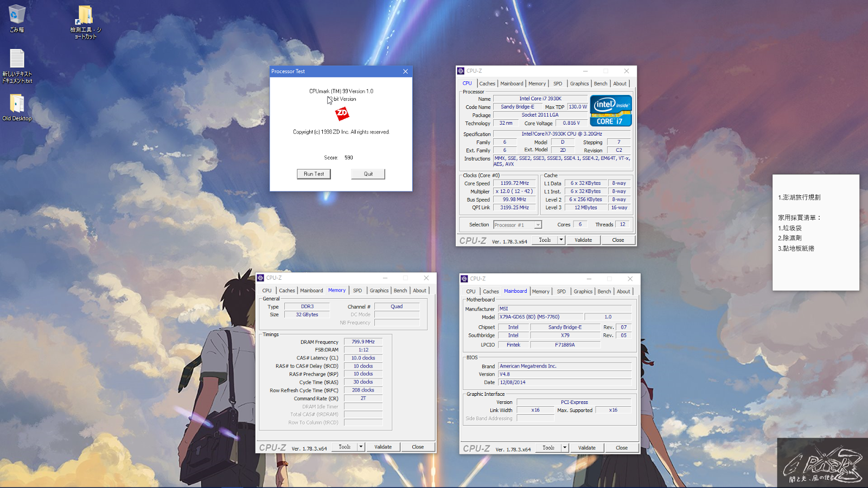Click CPU-Z app icon in CPU window title bar
The image size is (868, 488).
(x=461, y=71)
